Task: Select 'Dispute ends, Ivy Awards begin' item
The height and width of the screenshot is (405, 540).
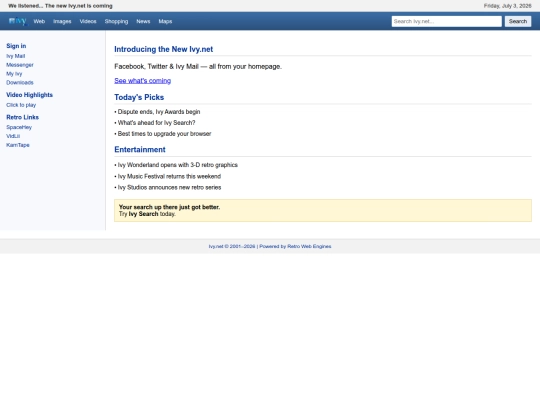Action: [159, 112]
